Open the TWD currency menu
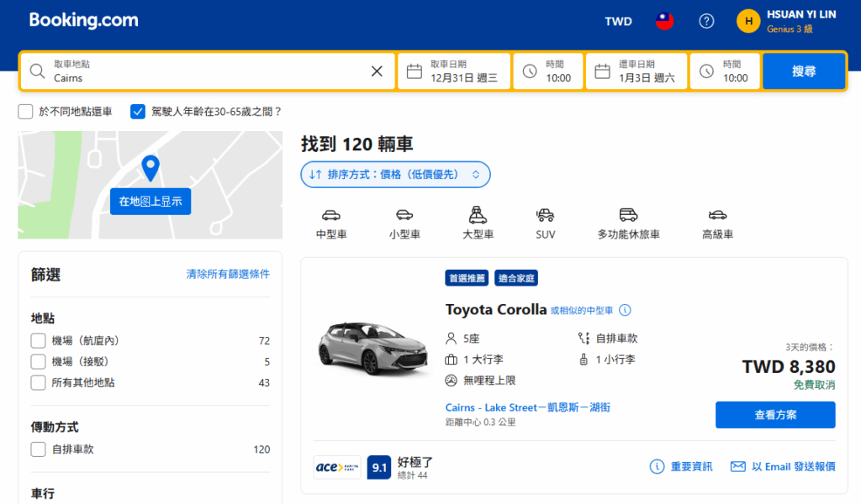Image resolution: width=861 pixels, height=504 pixels. [618, 21]
